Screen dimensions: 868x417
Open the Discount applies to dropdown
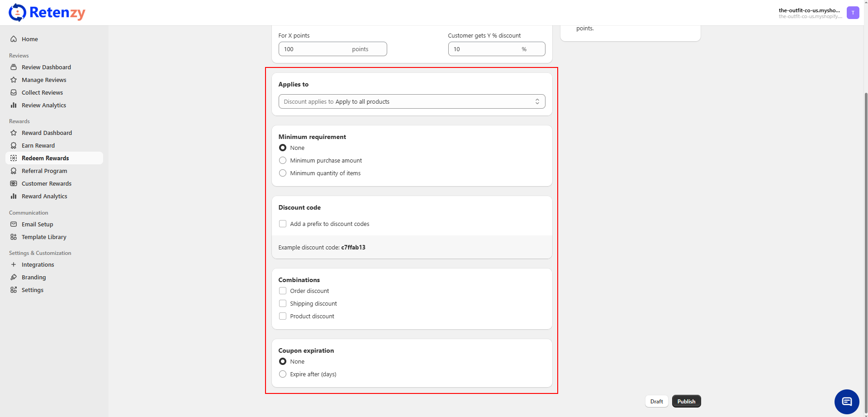coord(412,101)
